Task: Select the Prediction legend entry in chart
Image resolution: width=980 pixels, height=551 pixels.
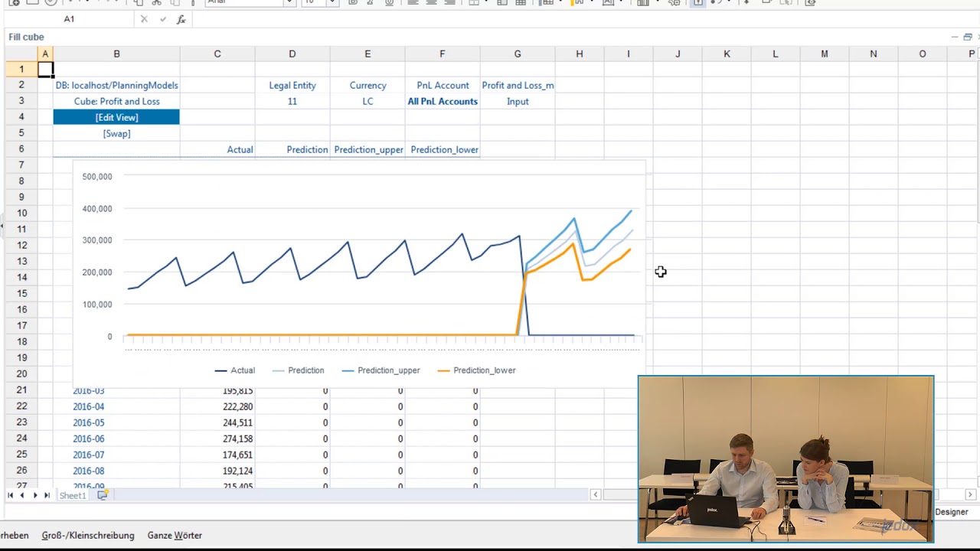Action: click(298, 370)
